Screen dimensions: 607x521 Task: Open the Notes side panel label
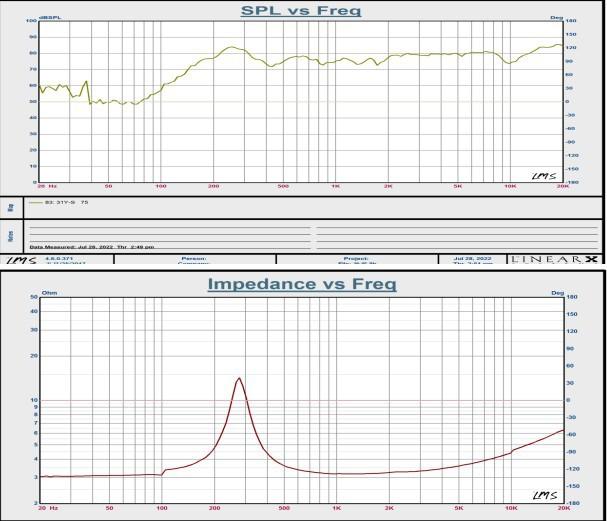pyautogui.click(x=10, y=236)
